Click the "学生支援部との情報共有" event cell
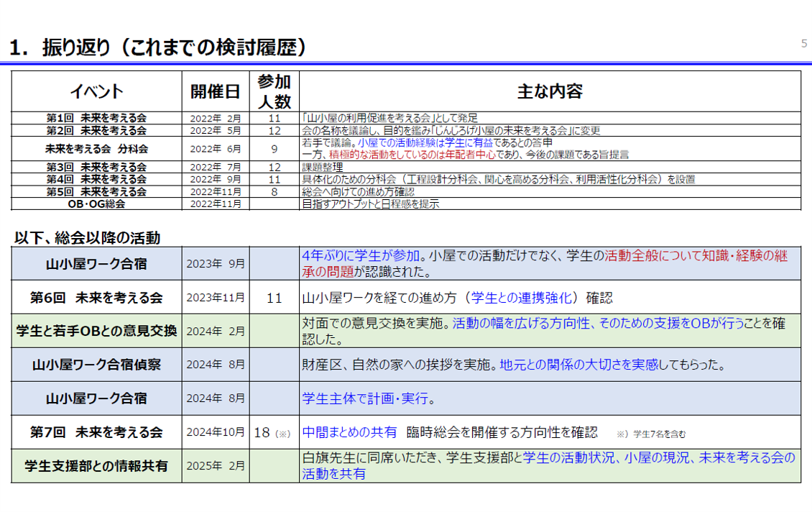812x512 pixels. pos(97,467)
